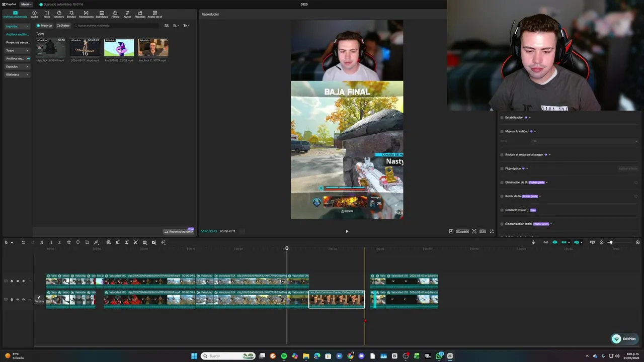Open Spotify from the taskbar

(284, 356)
